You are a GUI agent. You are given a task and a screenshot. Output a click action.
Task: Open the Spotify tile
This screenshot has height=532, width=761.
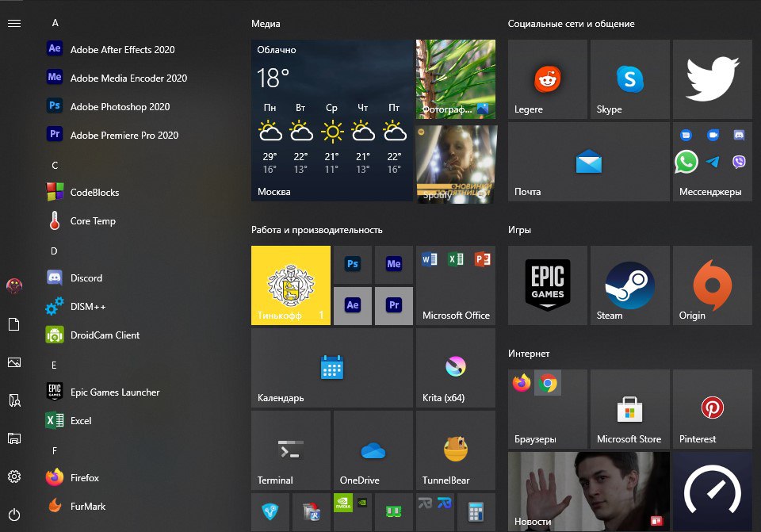[456, 163]
